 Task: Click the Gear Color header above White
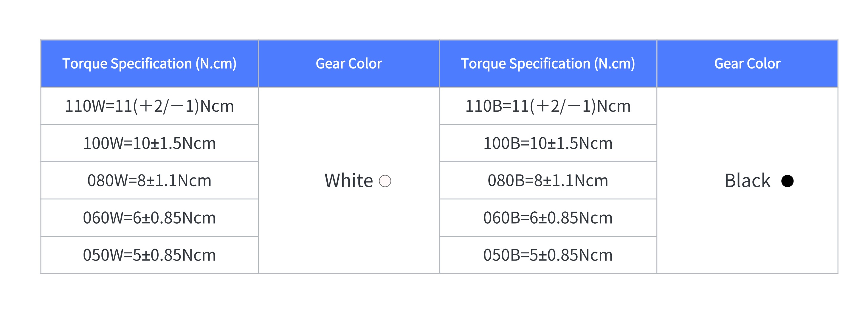coord(349,64)
